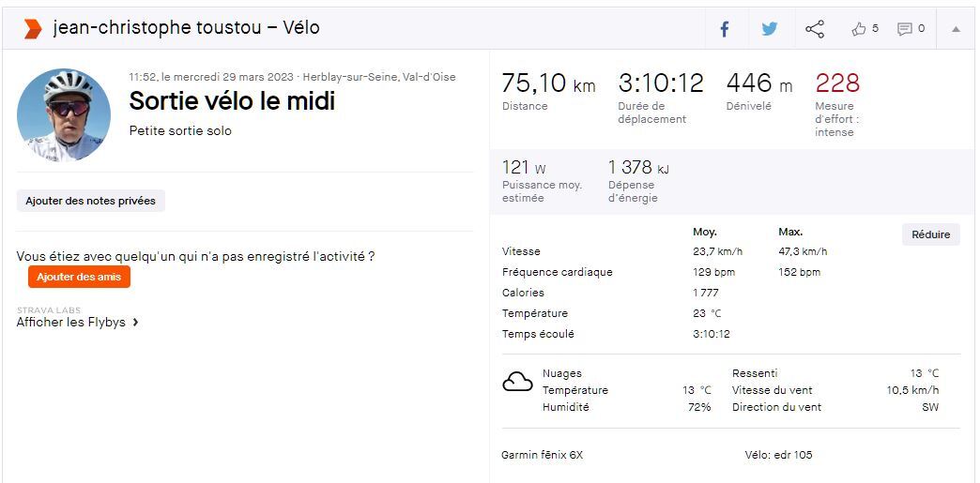Image resolution: width=980 pixels, height=483 pixels.
Task: Open the share options icon
Action: pos(815,29)
